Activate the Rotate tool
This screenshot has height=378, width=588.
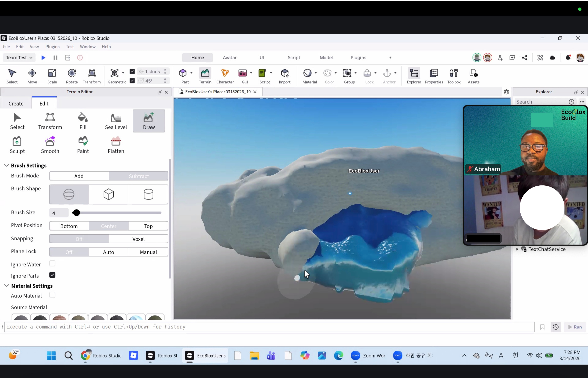(x=72, y=76)
